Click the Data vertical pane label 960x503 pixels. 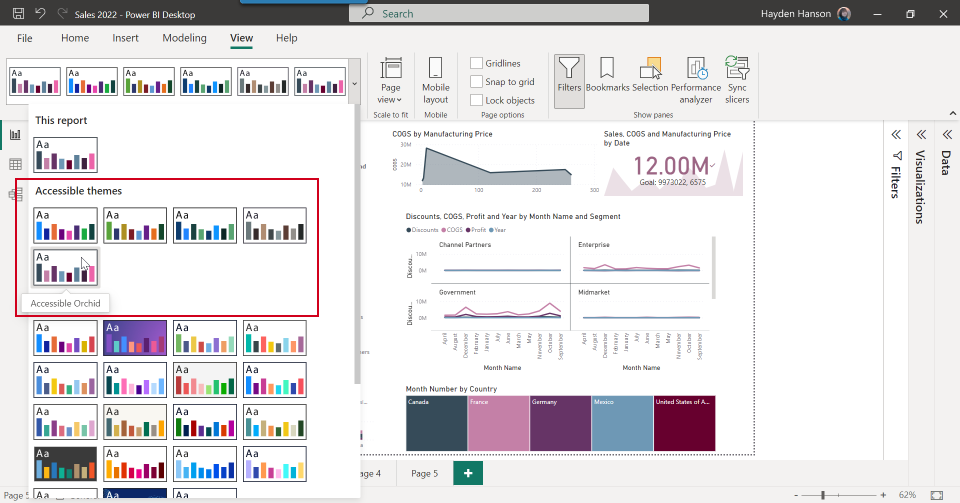pyautogui.click(x=947, y=163)
